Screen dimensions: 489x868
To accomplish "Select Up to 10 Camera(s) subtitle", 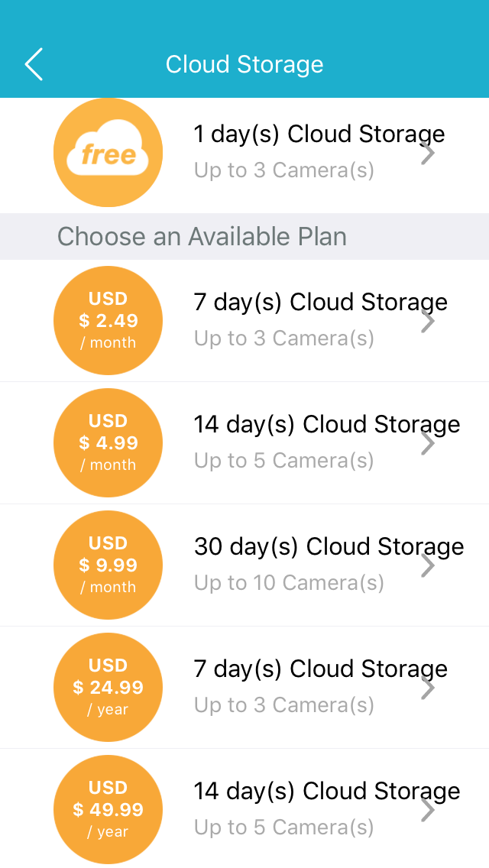I will (x=289, y=583).
